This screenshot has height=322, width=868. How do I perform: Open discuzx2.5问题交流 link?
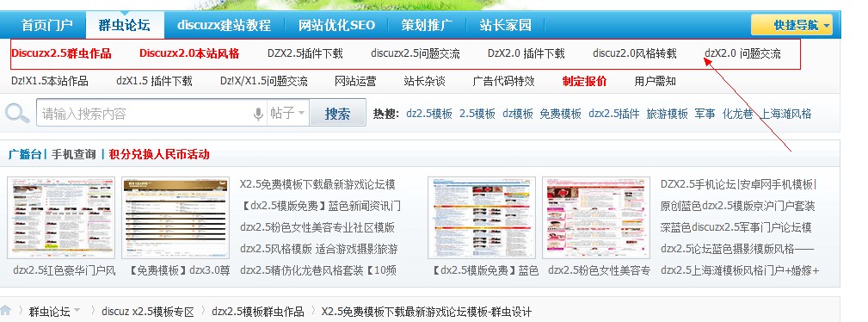point(416,53)
